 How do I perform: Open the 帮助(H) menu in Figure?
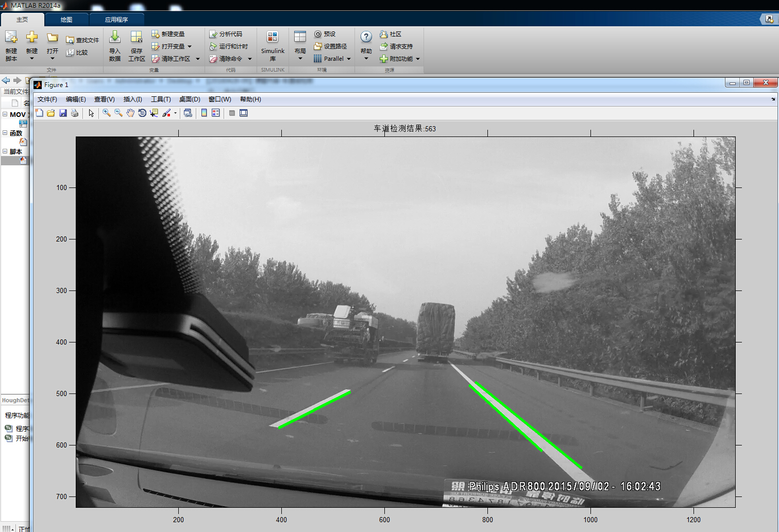[x=250, y=99]
